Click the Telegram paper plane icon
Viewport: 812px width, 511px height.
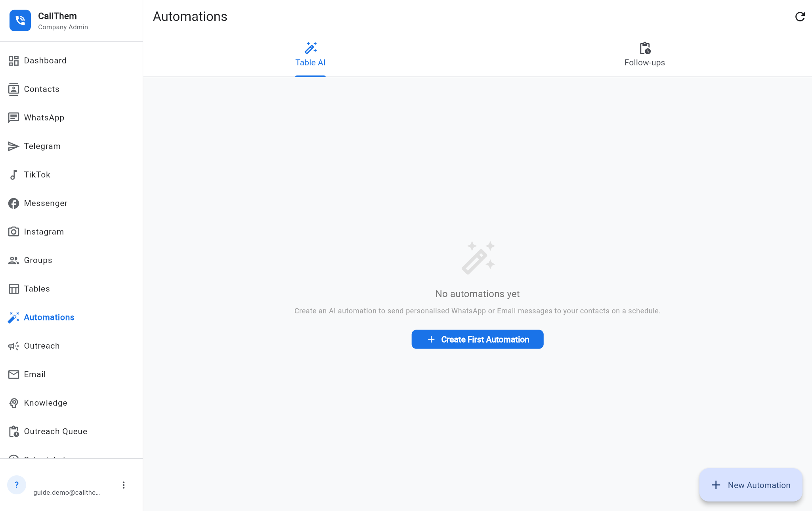click(13, 146)
